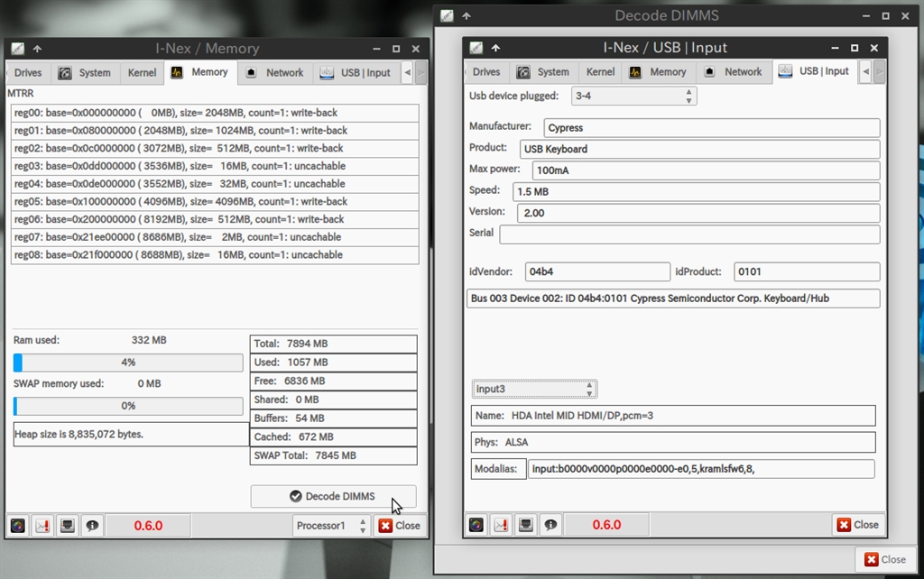Click the camera lens icon in USB window

476,525
